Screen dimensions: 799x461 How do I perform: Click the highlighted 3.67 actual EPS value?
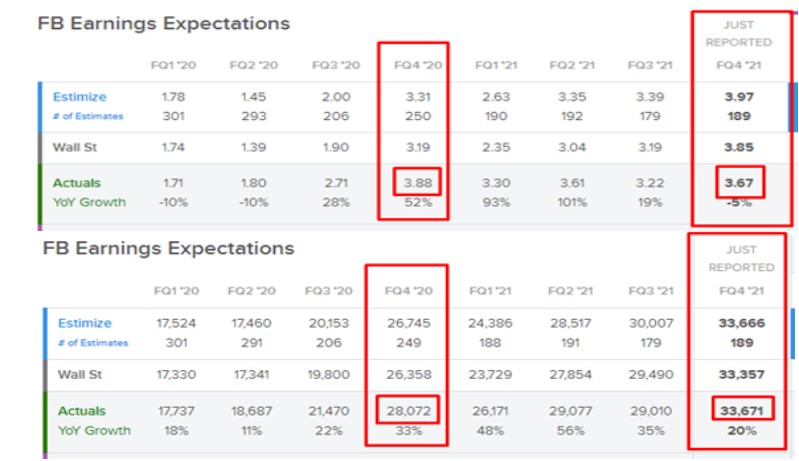[739, 183]
